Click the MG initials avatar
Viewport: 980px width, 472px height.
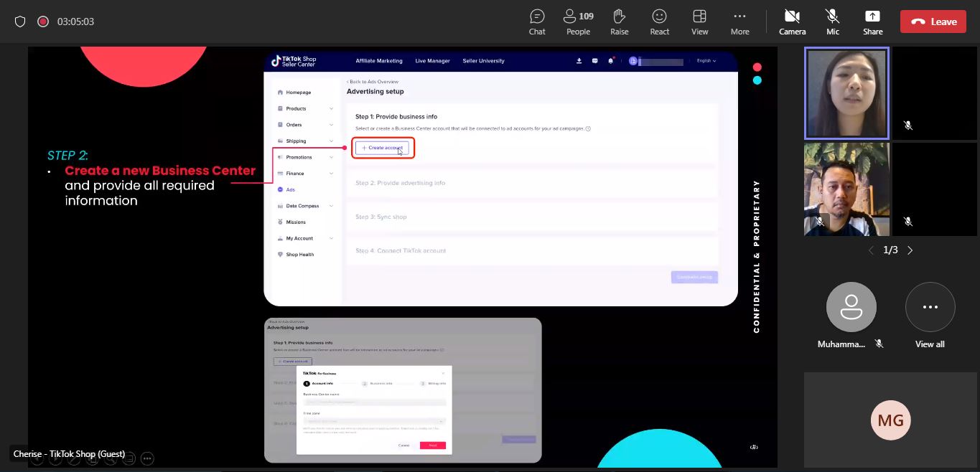point(890,420)
